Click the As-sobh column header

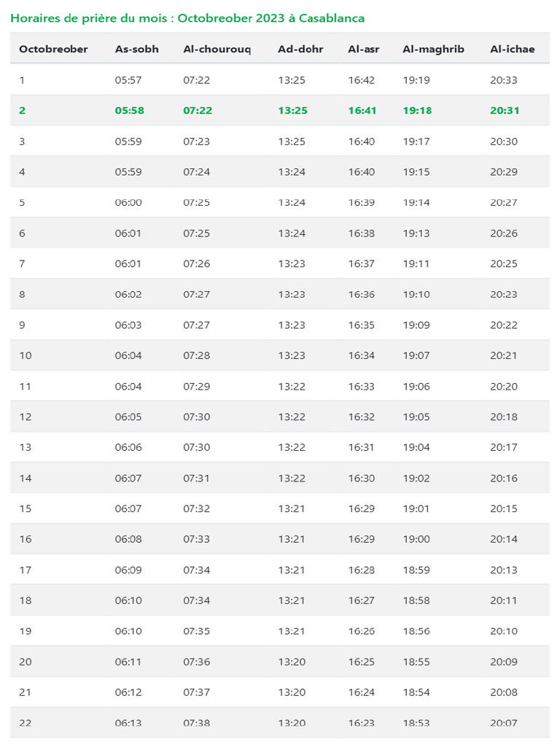(137, 49)
